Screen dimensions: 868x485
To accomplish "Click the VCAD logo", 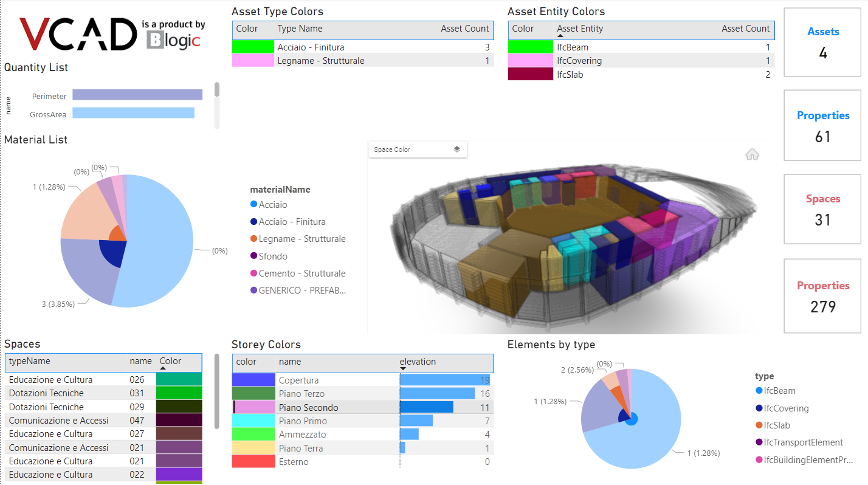I will pyautogui.click(x=78, y=34).
